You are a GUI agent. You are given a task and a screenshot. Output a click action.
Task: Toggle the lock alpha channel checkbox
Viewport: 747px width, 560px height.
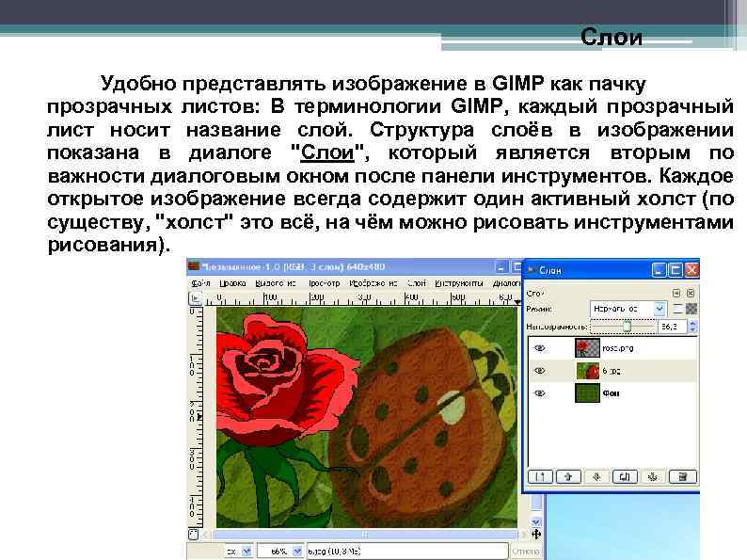tap(677, 309)
